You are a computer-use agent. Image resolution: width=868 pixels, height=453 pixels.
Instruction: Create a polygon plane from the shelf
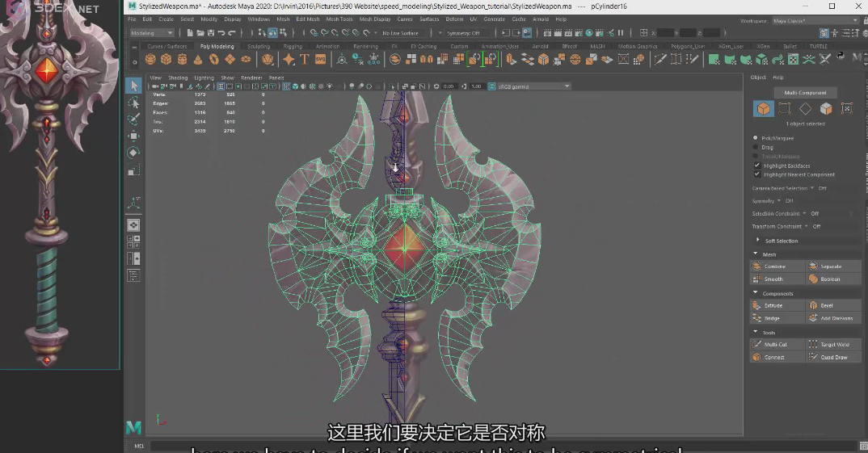pos(230,59)
